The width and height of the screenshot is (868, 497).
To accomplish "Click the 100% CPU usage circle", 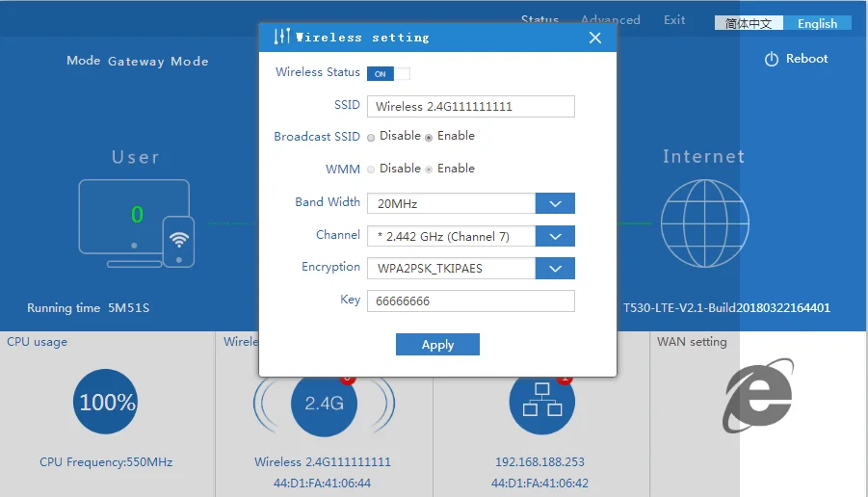I will (x=106, y=402).
